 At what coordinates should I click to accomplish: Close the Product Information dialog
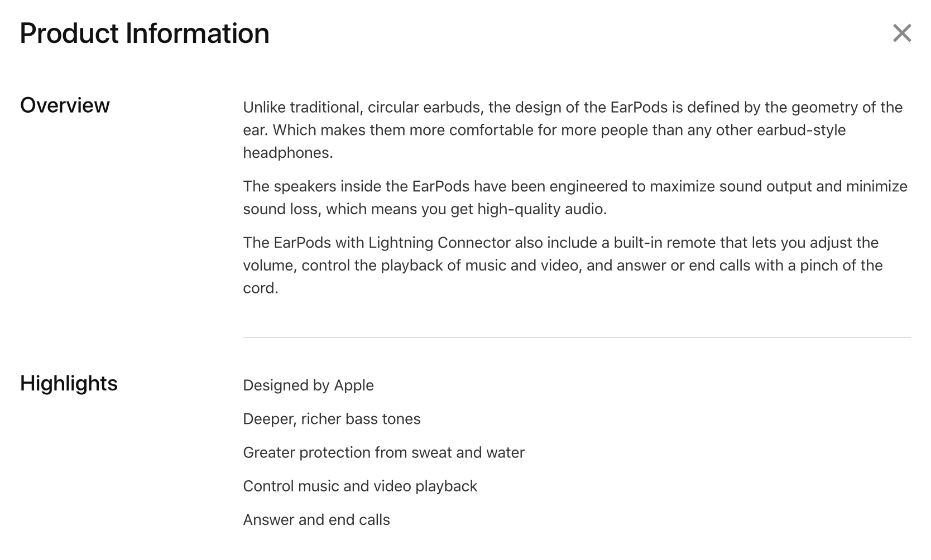click(902, 33)
